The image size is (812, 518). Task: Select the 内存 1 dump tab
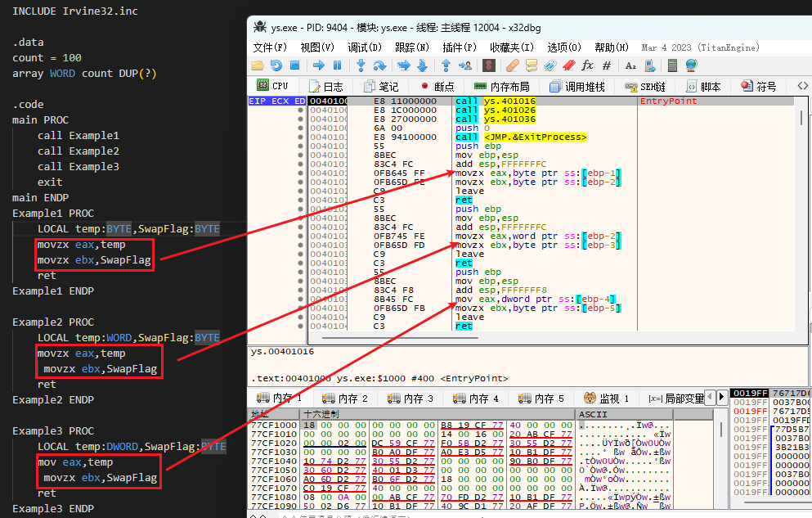coord(279,398)
